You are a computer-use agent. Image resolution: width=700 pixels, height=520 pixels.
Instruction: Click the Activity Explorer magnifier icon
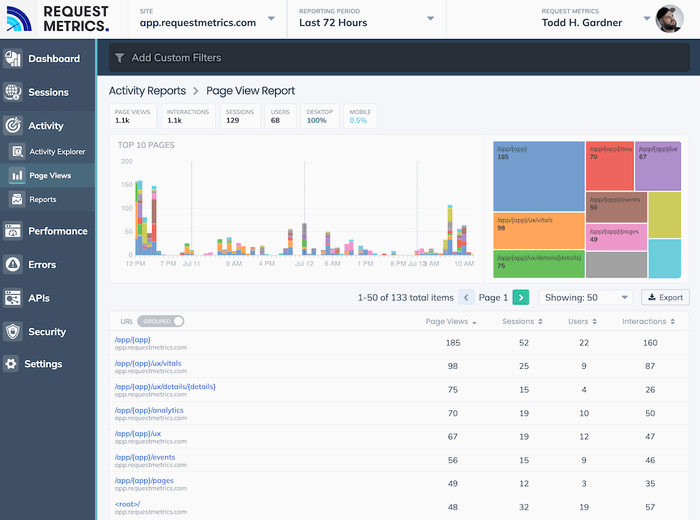17,152
